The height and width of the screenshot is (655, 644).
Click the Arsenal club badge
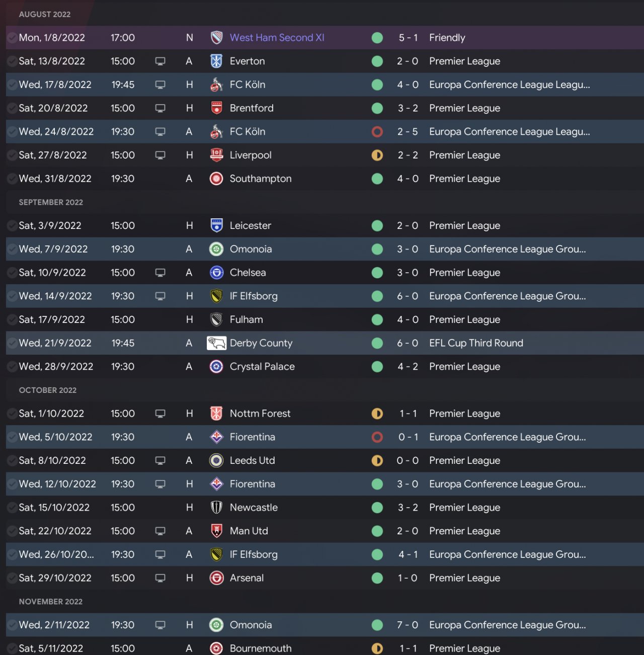[x=216, y=578]
